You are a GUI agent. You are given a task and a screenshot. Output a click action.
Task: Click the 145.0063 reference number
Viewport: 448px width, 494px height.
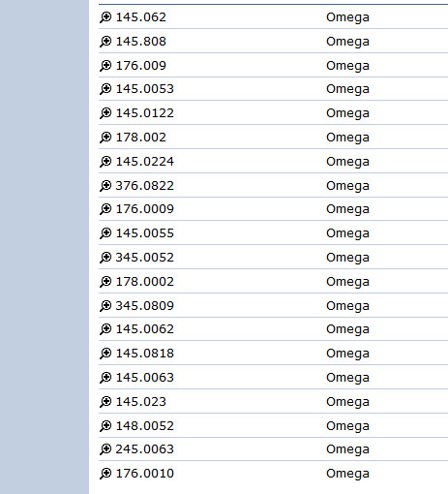[145, 378]
